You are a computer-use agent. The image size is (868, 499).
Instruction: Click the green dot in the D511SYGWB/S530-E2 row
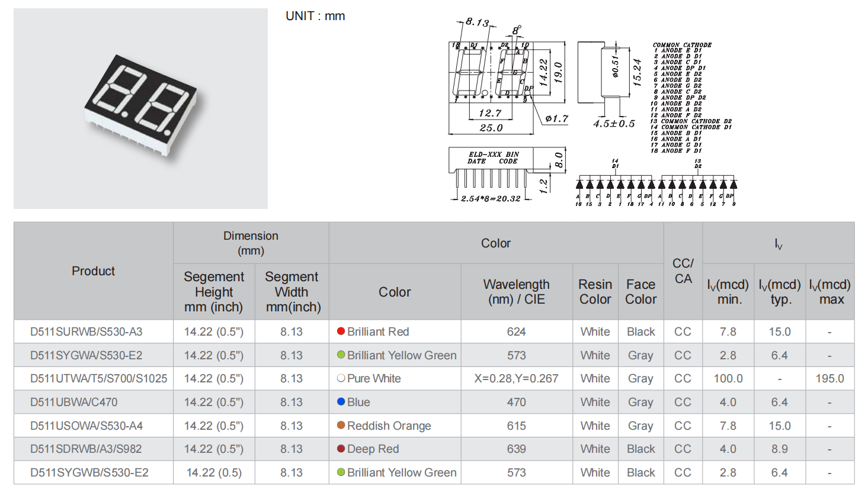[341, 472]
